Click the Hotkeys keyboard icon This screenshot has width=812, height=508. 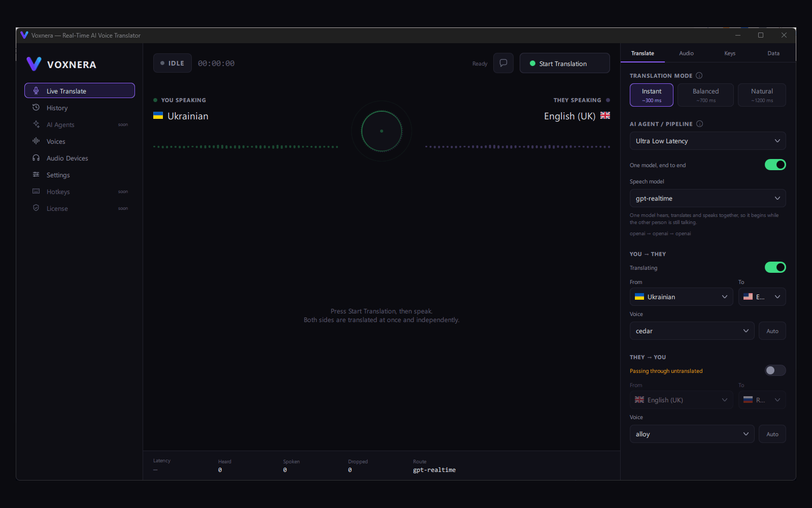[x=36, y=192]
